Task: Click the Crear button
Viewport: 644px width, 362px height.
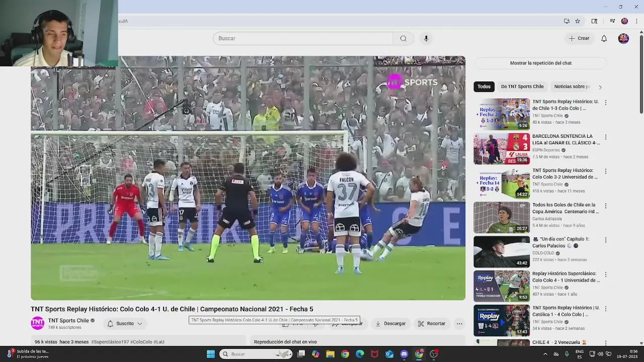Action: [579, 38]
